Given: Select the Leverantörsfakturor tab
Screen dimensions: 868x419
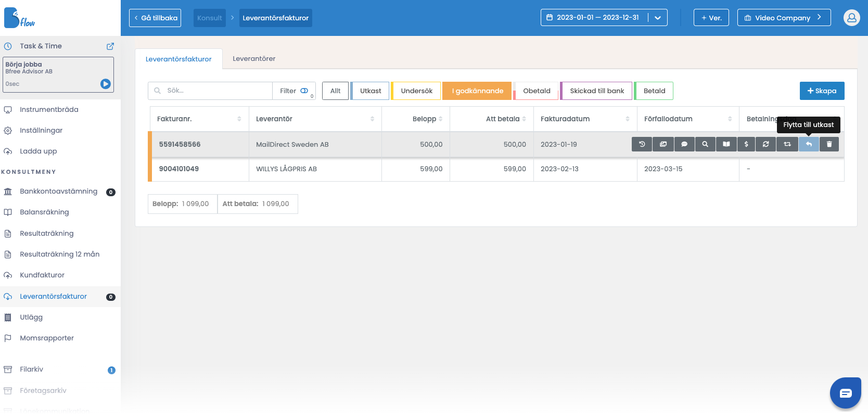Looking at the screenshot, I should [178, 59].
